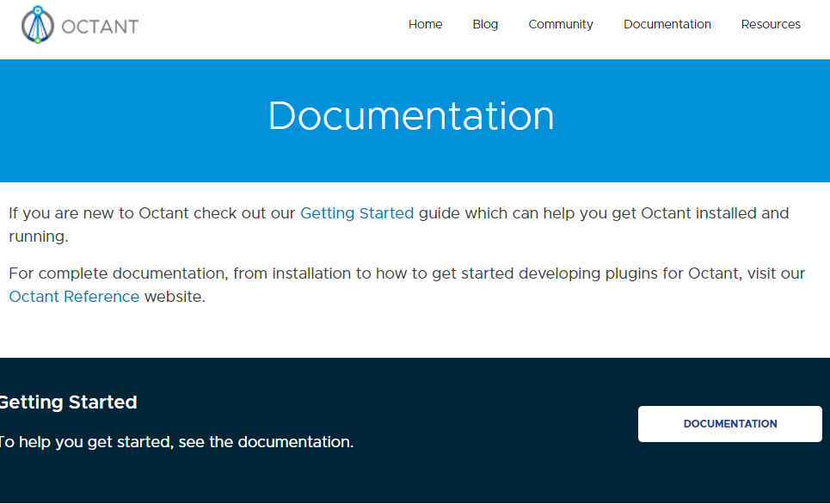This screenshot has width=830, height=504.
Task: Click the Getting Started footer heading
Action: tap(68, 403)
